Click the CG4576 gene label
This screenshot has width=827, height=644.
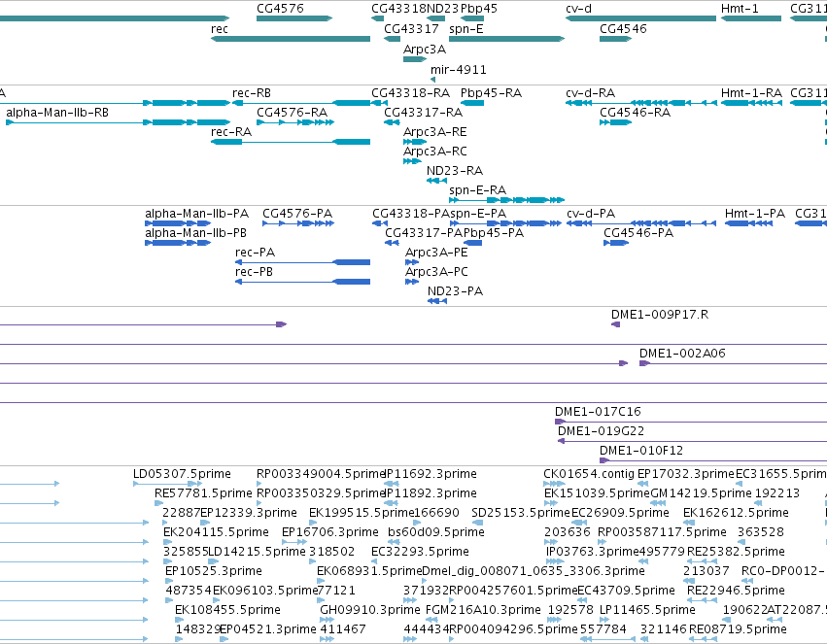(280, 9)
